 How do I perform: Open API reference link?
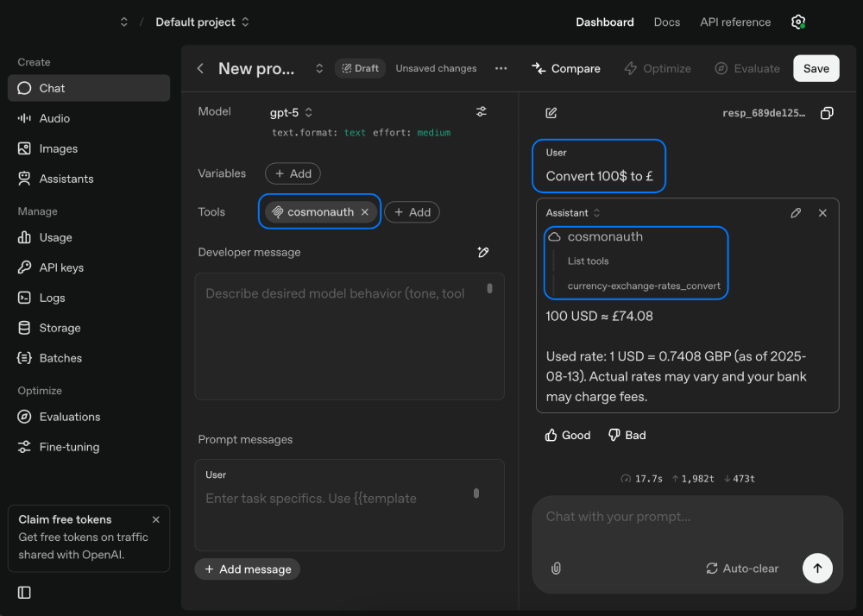click(x=735, y=22)
